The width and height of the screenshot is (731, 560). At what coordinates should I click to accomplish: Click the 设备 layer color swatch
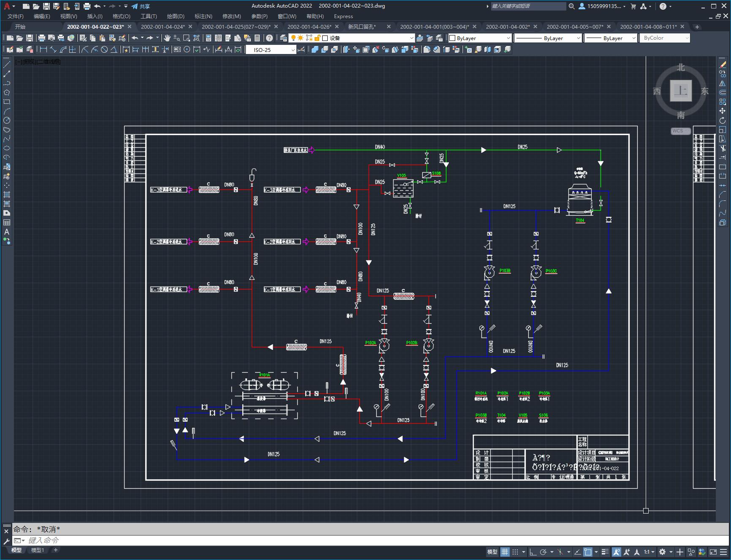pos(325,38)
